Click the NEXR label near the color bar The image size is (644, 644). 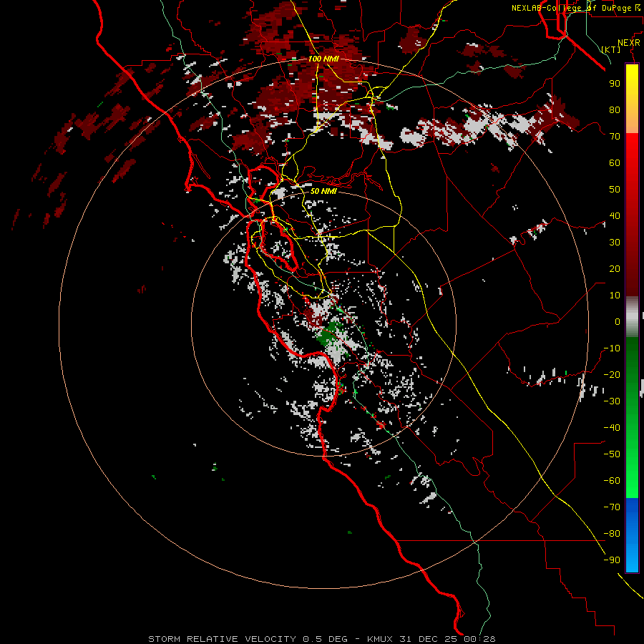coord(629,43)
